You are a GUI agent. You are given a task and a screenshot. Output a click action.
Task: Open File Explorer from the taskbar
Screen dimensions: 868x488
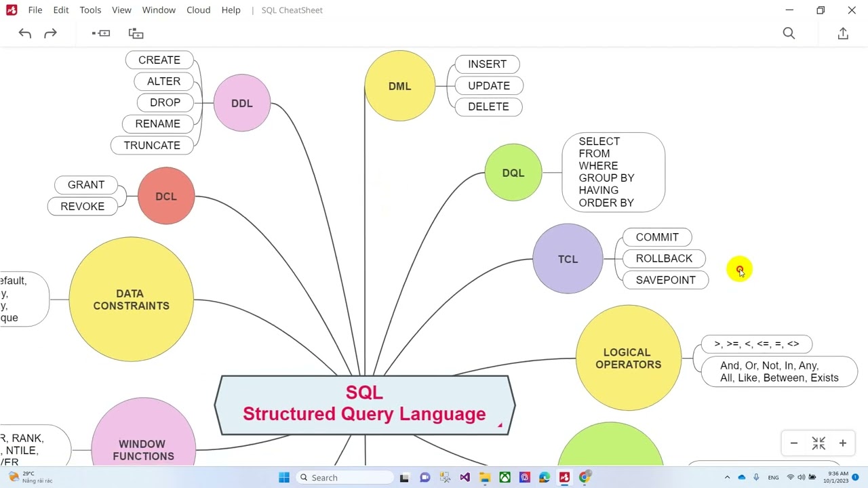click(x=485, y=478)
